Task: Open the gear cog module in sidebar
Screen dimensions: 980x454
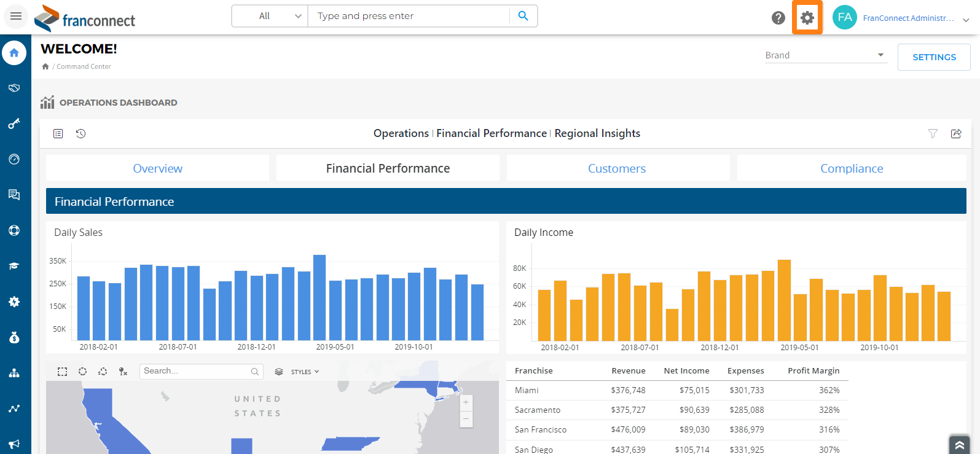Action: pyautogui.click(x=14, y=302)
